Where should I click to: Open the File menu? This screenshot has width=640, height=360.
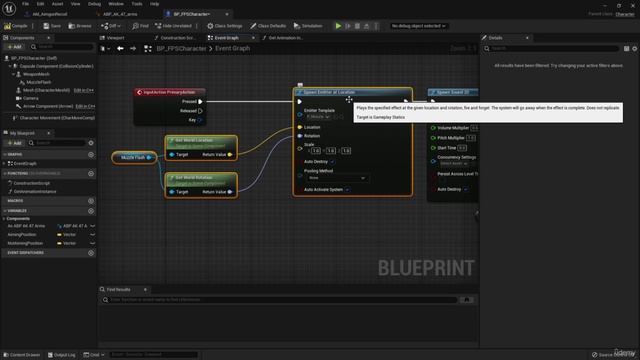25,4
